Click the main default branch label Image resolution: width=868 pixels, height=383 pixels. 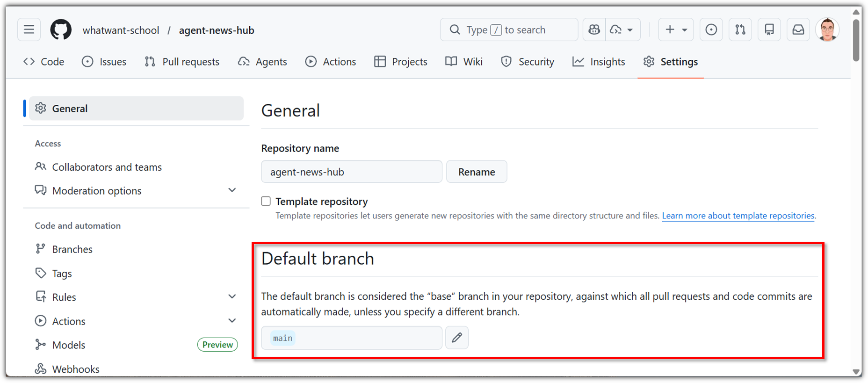(282, 338)
